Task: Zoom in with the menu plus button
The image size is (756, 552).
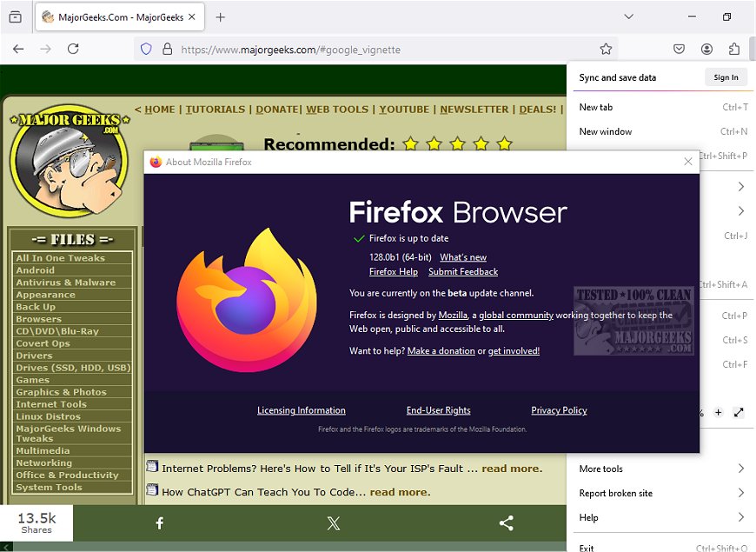Action: point(719,412)
